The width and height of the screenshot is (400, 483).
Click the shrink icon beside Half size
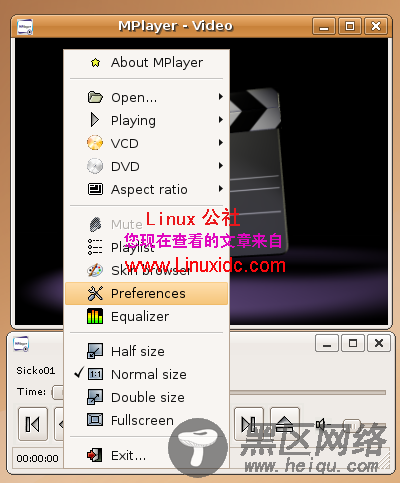click(95, 351)
